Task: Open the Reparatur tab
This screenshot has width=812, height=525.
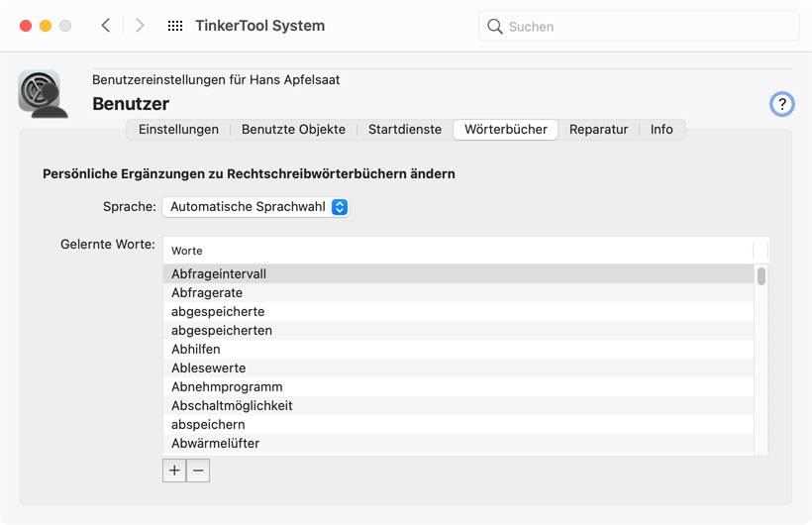Action: coord(599,130)
